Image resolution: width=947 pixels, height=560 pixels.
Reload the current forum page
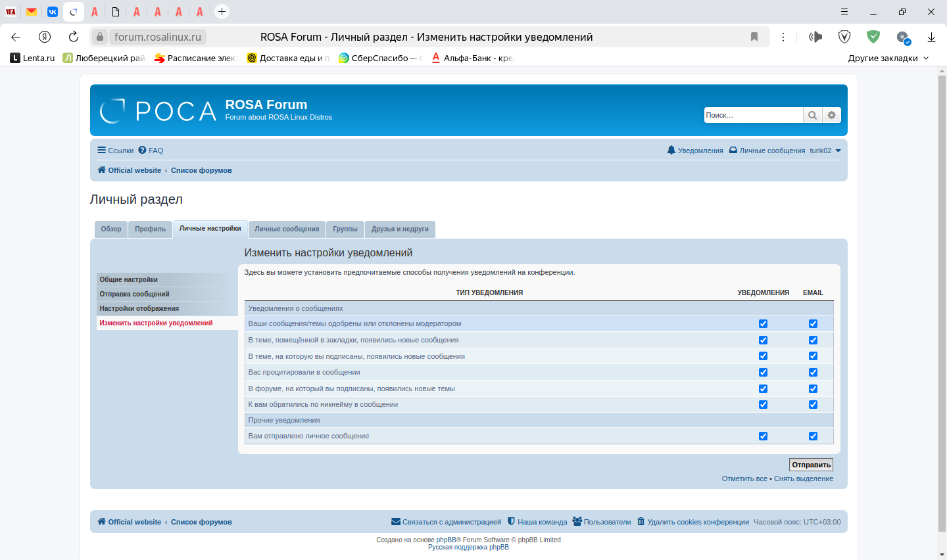pyautogui.click(x=74, y=37)
